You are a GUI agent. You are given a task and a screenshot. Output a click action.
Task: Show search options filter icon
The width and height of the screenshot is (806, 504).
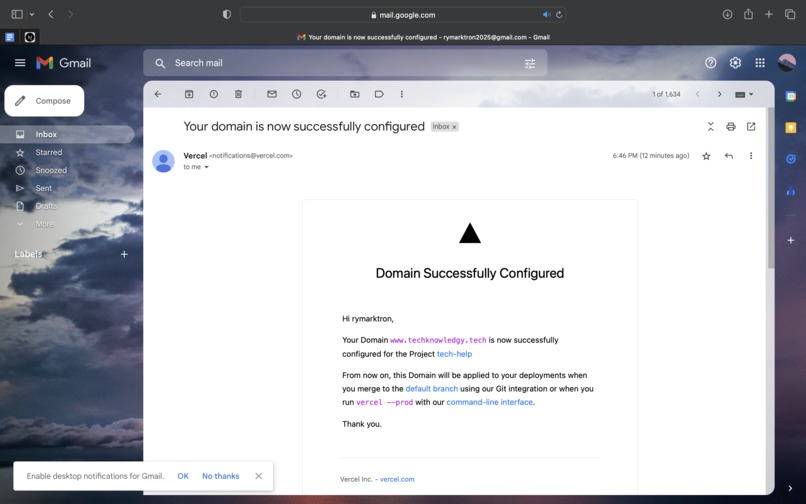tap(529, 63)
